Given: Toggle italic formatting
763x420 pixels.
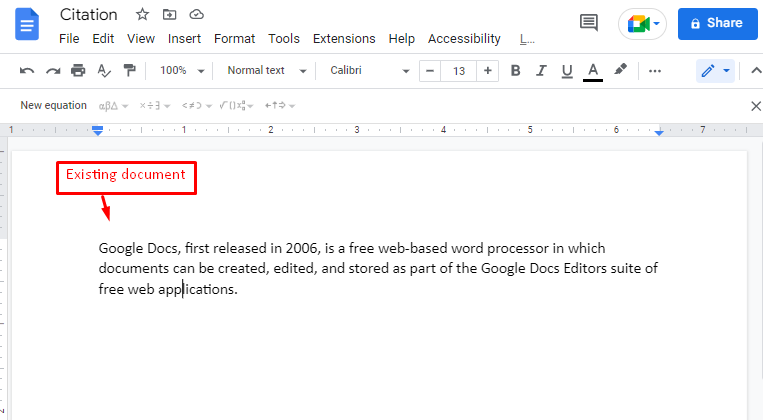Looking at the screenshot, I should coord(541,71).
